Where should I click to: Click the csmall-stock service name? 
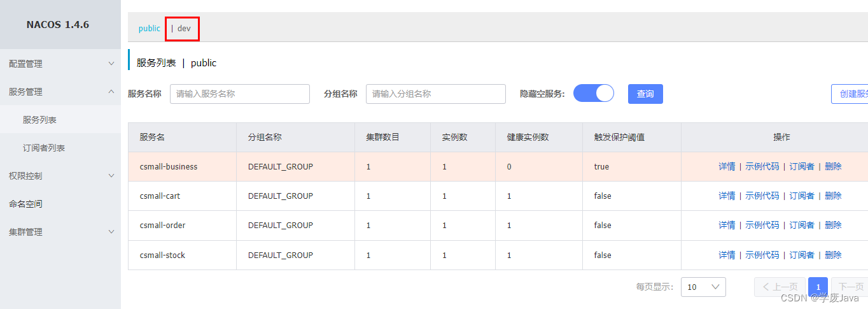click(162, 255)
